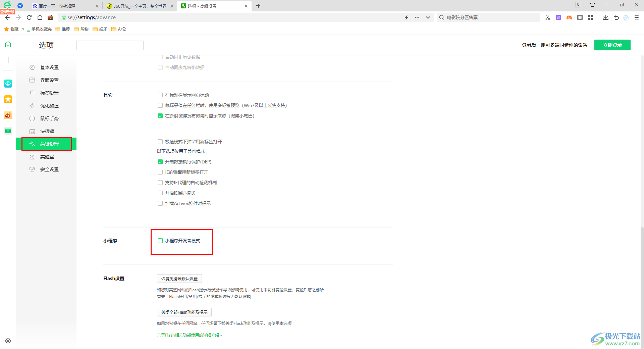Open the sidebar yellow star favorites icon

8,99
